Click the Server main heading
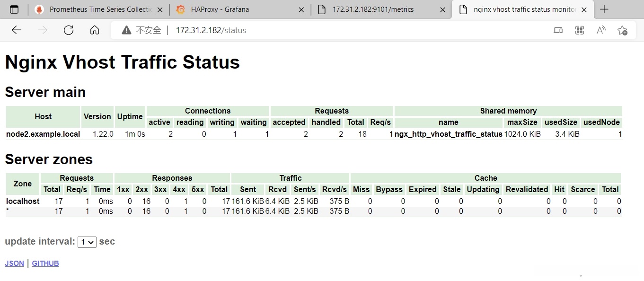 45,92
